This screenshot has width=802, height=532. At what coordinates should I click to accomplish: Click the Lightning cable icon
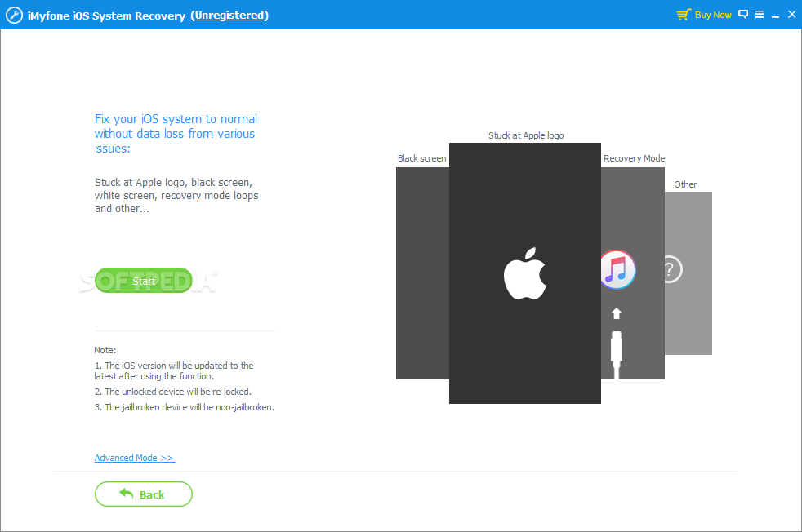coord(617,355)
